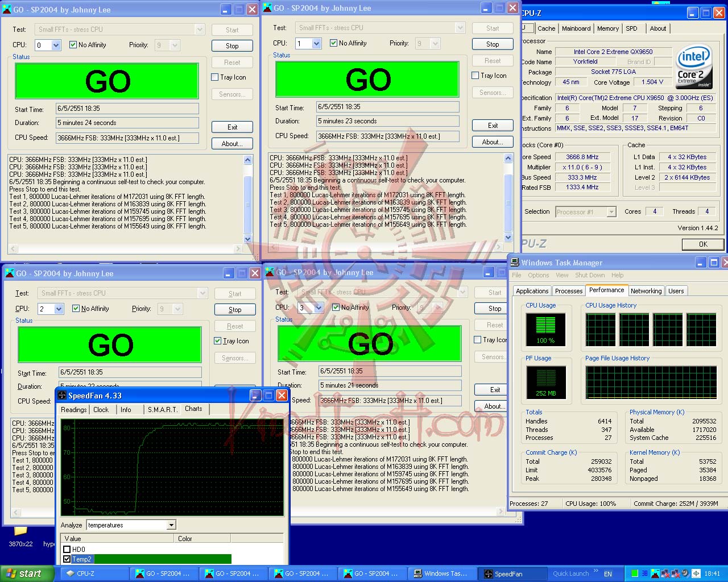
Task: Click the green Temp2 color bar in SpeedFan
Action: pos(162,559)
